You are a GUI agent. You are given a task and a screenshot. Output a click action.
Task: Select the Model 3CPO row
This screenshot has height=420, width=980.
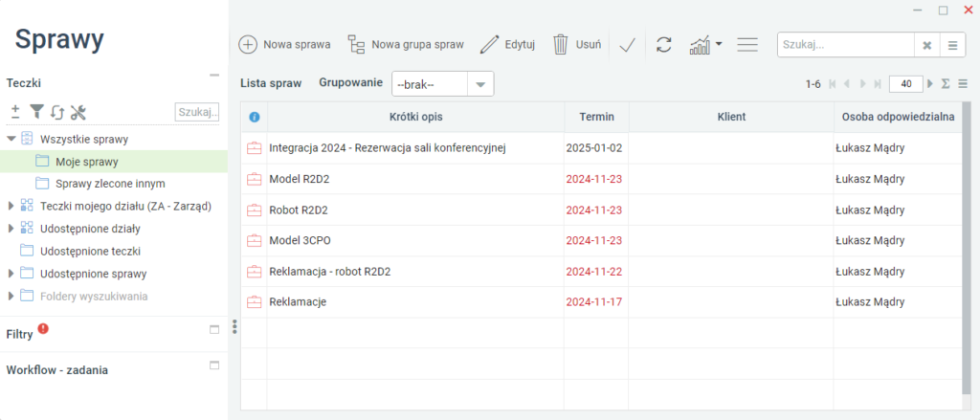(602, 241)
